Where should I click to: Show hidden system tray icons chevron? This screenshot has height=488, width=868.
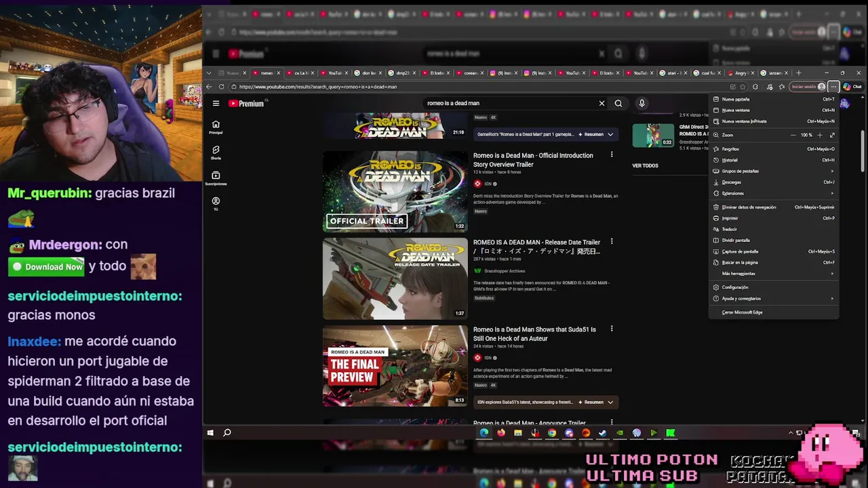[x=791, y=432]
